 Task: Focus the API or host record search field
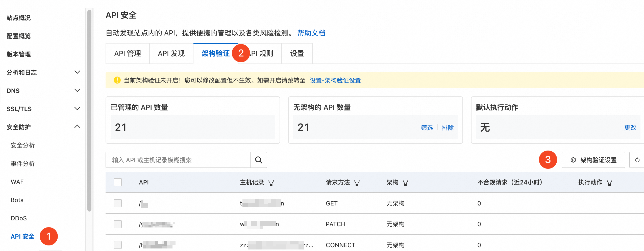click(x=178, y=160)
